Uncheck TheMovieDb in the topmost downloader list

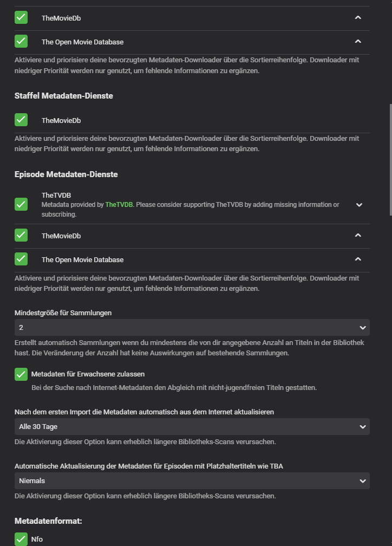(21, 18)
